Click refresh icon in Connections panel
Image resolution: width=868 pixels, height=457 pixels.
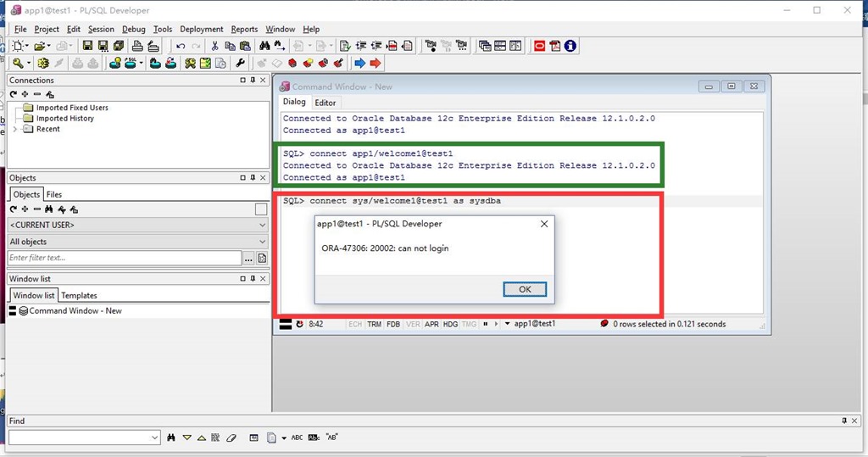click(14, 94)
